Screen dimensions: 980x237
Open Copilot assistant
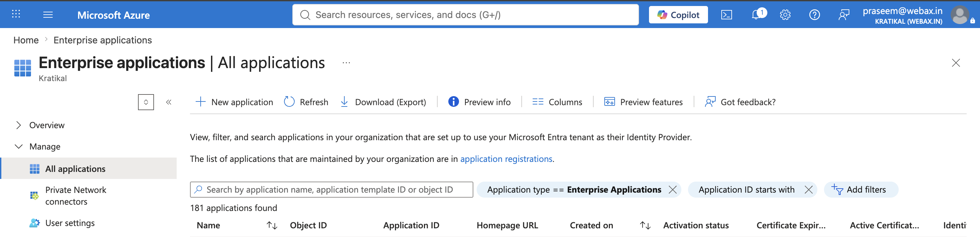pyautogui.click(x=678, y=15)
